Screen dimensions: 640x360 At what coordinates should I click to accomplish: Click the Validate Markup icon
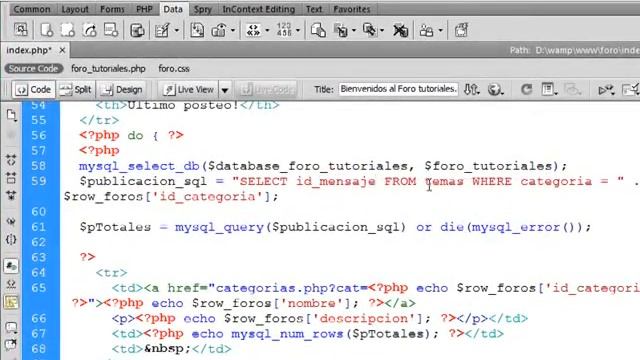pos(606,89)
